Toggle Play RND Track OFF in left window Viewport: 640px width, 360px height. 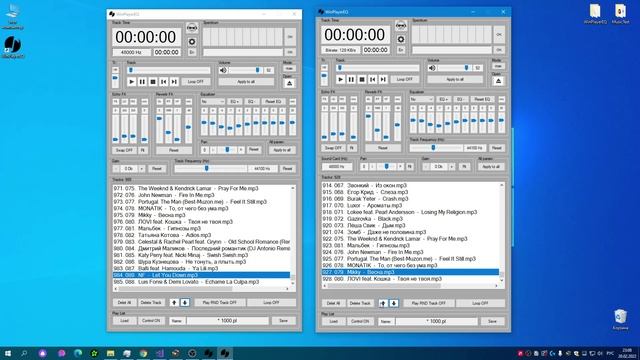(220, 302)
